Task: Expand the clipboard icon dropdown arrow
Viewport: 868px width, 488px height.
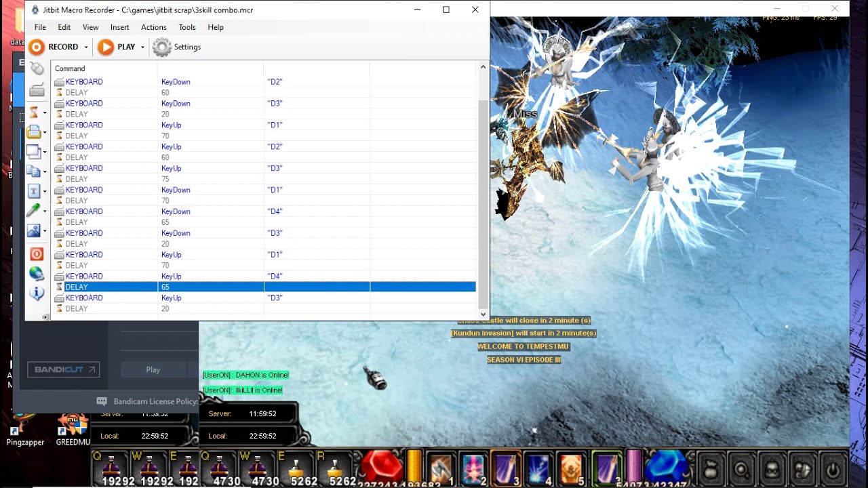Action: (x=45, y=171)
